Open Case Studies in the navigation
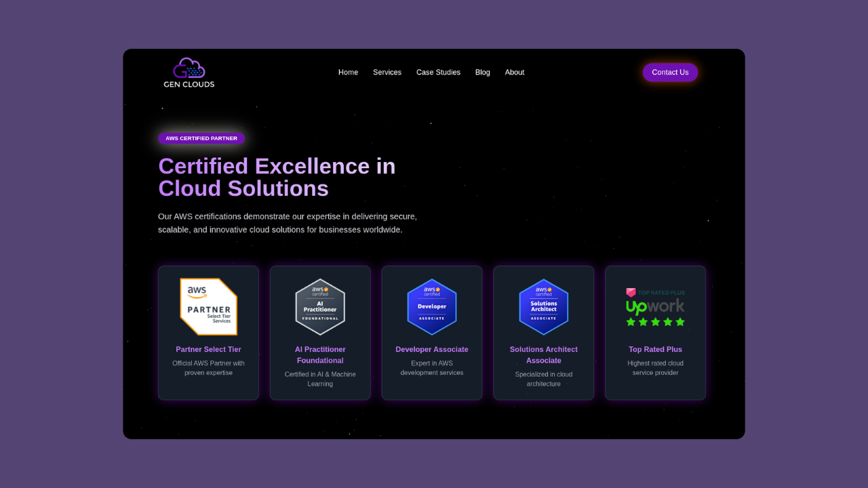The image size is (868, 488). (x=438, y=73)
